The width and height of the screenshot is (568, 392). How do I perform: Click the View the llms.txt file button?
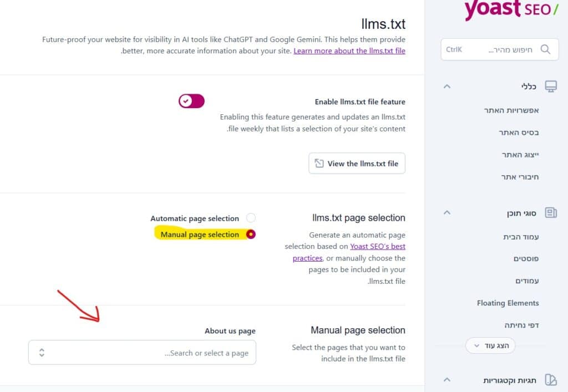[x=357, y=163]
